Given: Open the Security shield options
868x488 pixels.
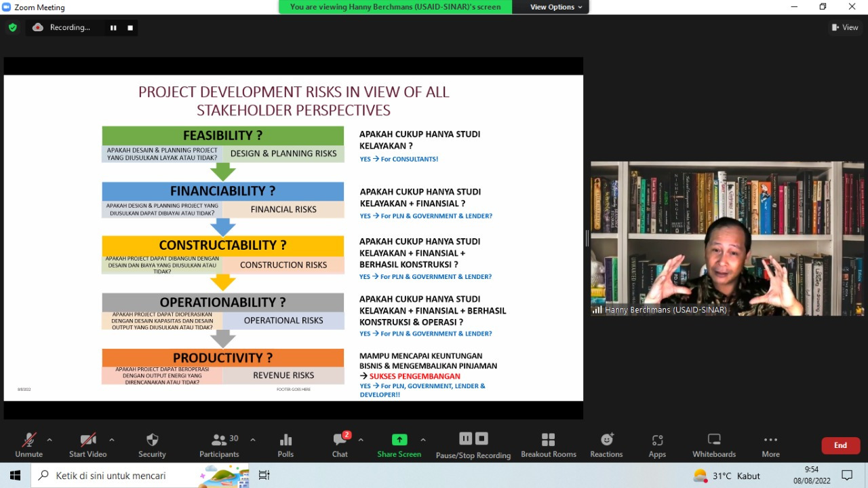Looking at the screenshot, I should [x=152, y=445].
